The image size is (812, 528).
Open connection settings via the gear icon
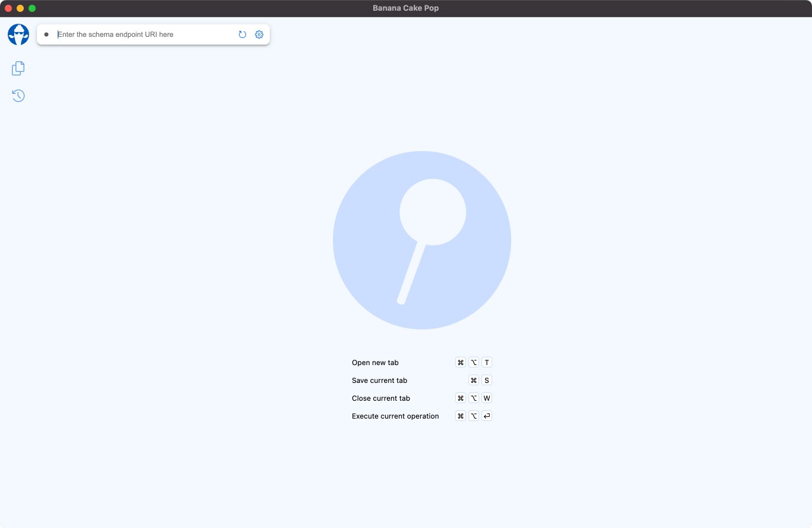(259, 34)
